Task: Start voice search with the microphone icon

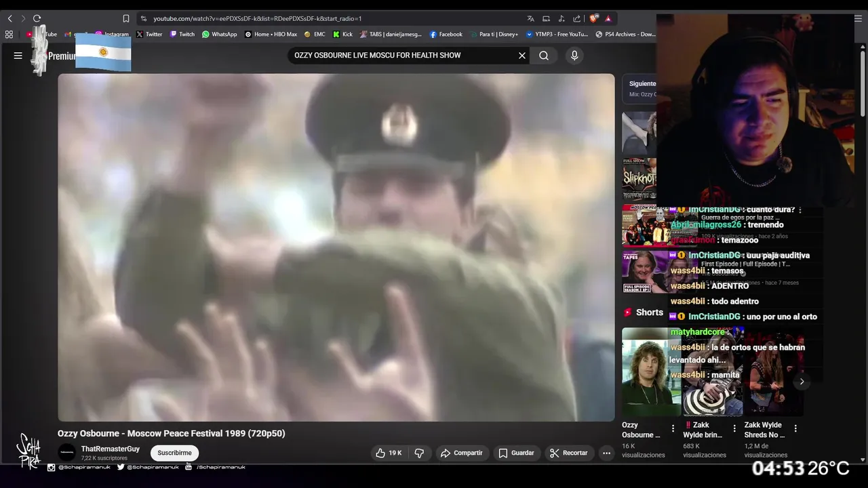Action: tap(574, 56)
